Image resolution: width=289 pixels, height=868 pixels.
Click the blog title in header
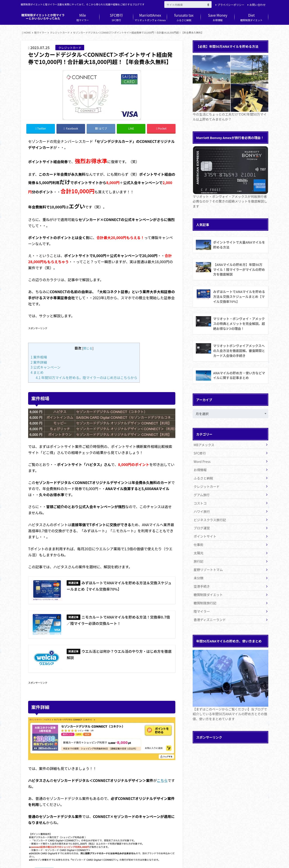coord(43,17)
